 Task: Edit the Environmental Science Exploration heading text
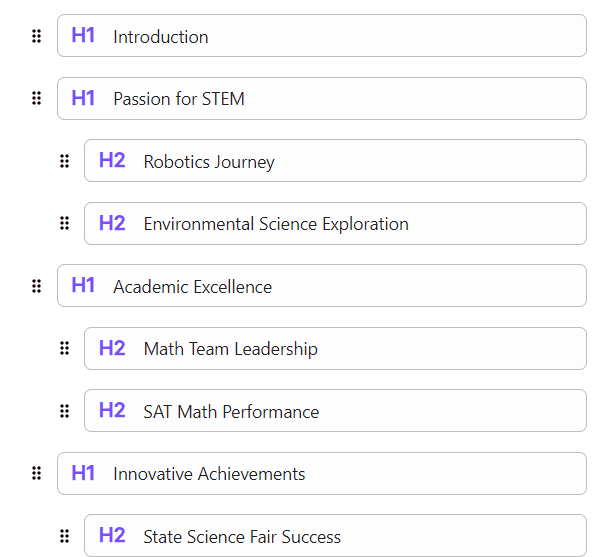(x=276, y=224)
